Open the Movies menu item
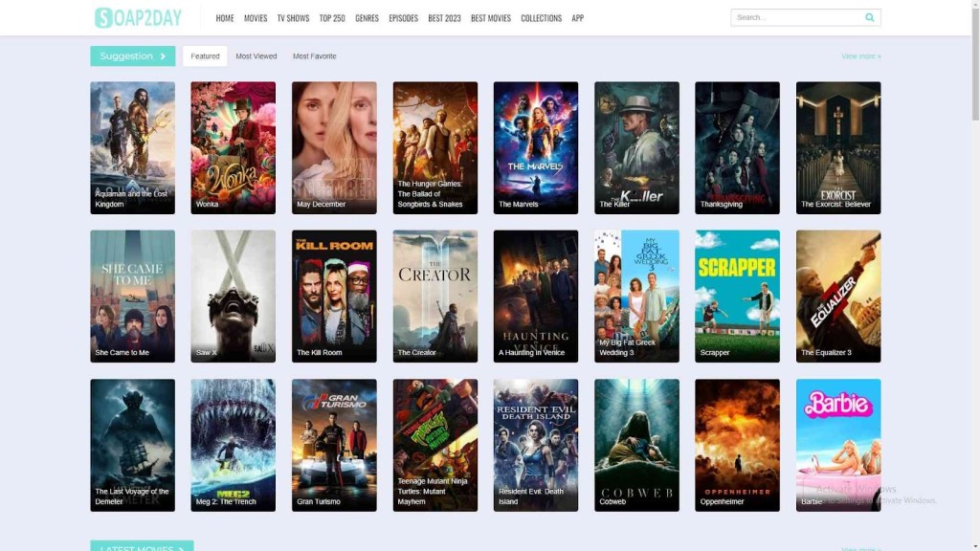 coord(256,18)
